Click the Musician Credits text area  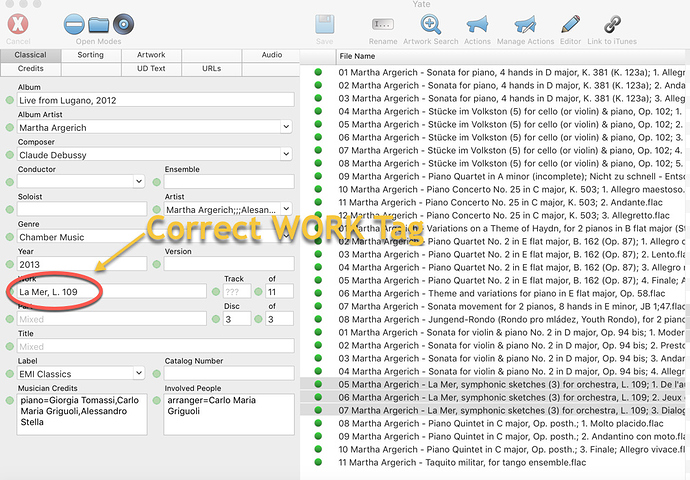(82, 414)
